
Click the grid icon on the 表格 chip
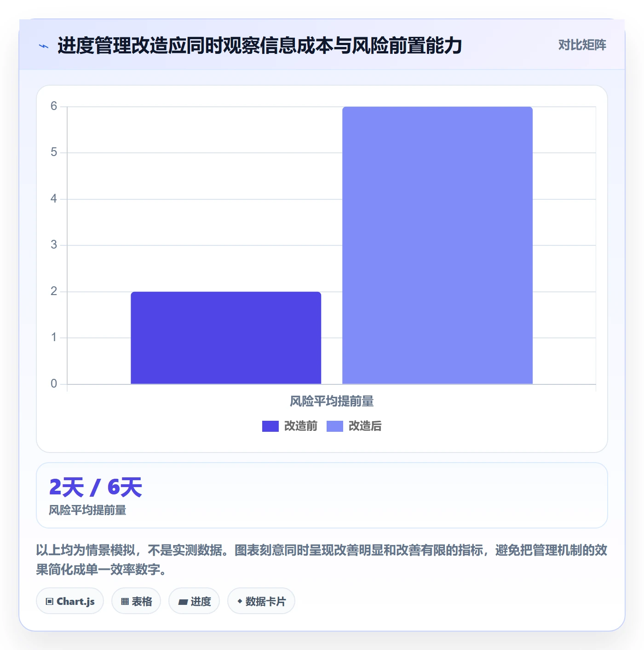pos(125,601)
